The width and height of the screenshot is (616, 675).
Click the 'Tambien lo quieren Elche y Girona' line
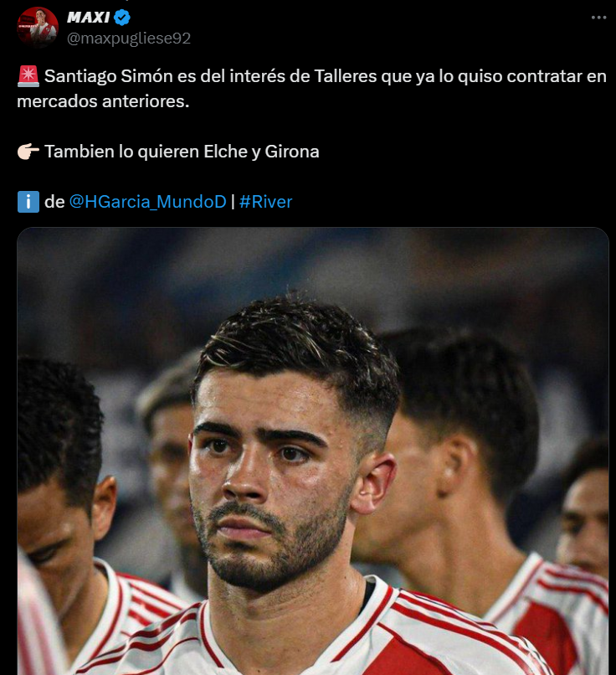click(x=182, y=152)
